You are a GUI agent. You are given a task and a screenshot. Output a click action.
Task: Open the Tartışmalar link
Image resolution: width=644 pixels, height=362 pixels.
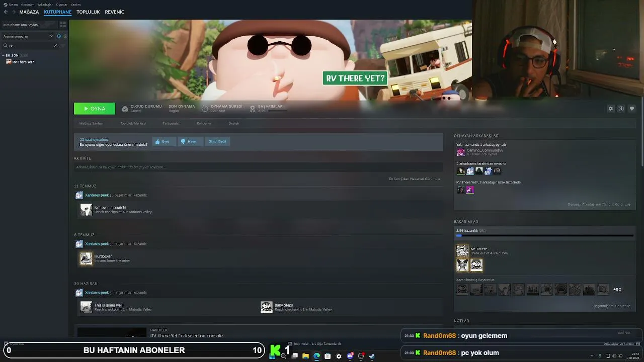(x=171, y=123)
